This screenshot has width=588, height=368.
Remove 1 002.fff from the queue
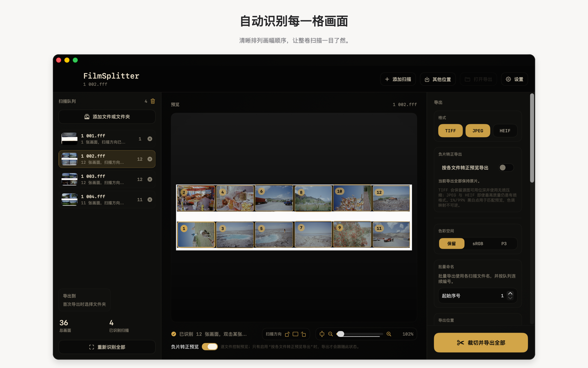(150, 159)
